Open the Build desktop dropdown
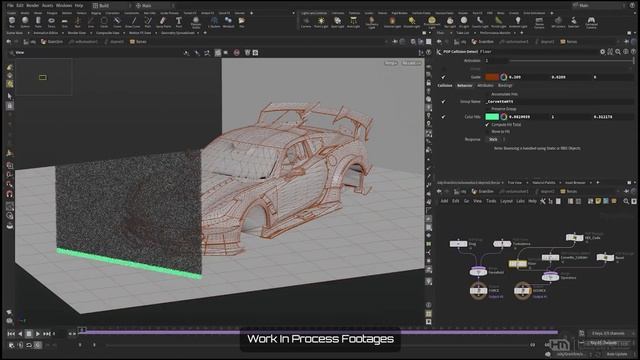 111,6
